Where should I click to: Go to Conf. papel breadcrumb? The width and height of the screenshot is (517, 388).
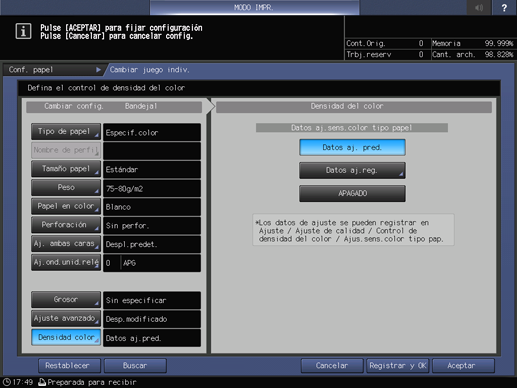53,70
